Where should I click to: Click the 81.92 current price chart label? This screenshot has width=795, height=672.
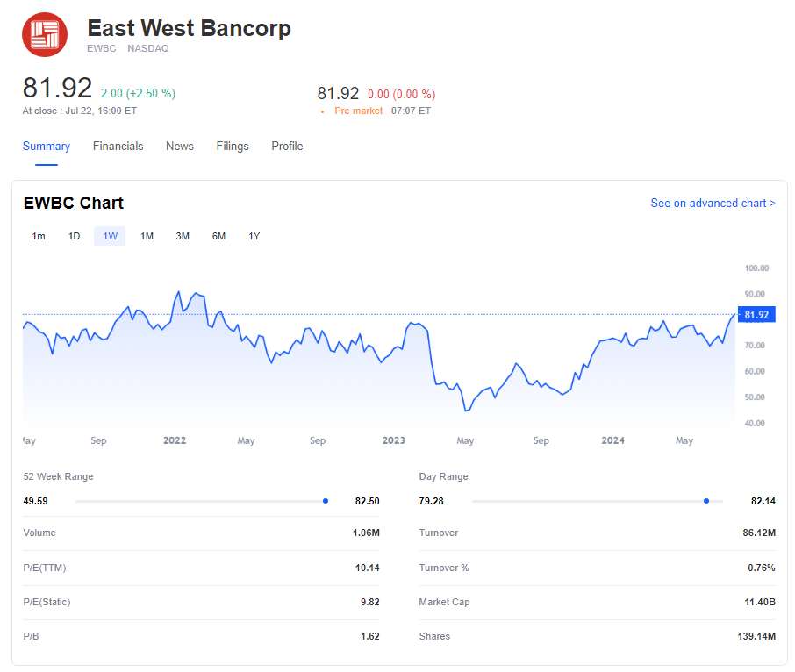[x=756, y=315]
